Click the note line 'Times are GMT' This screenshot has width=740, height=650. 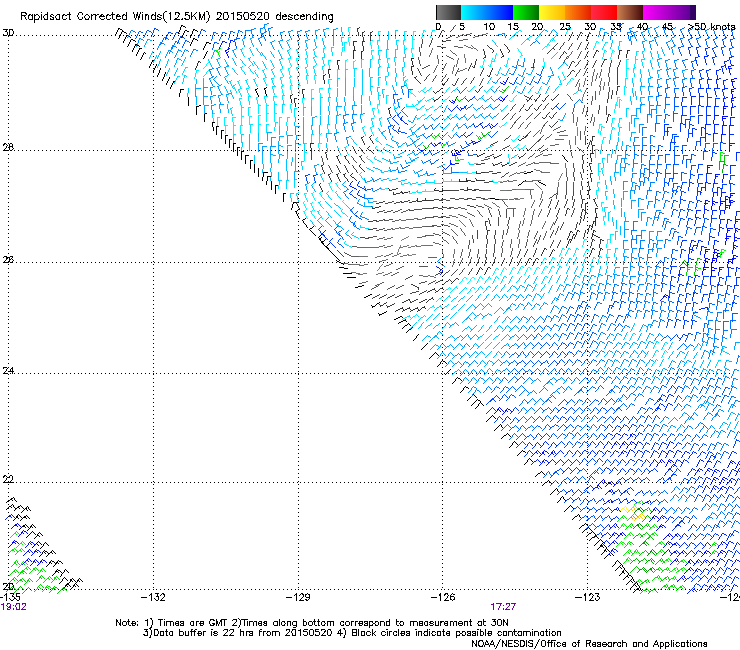coord(193,623)
